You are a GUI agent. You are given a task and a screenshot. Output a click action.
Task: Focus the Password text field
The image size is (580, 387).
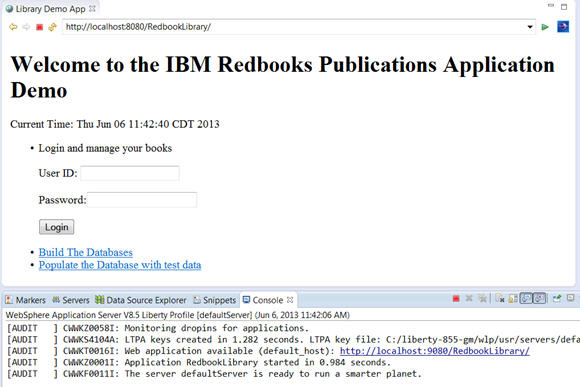(x=142, y=200)
